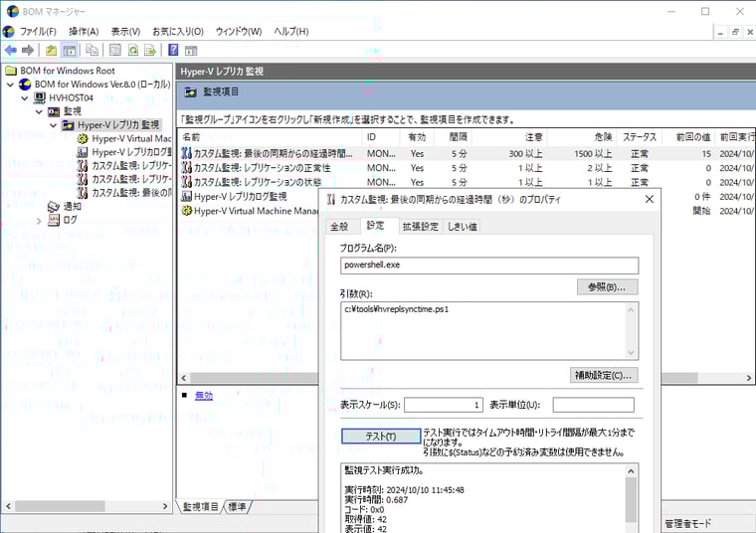The width and height of the screenshot is (756, 533).
Task: Collapse the 監視 tree node
Action: [x=39, y=111]
